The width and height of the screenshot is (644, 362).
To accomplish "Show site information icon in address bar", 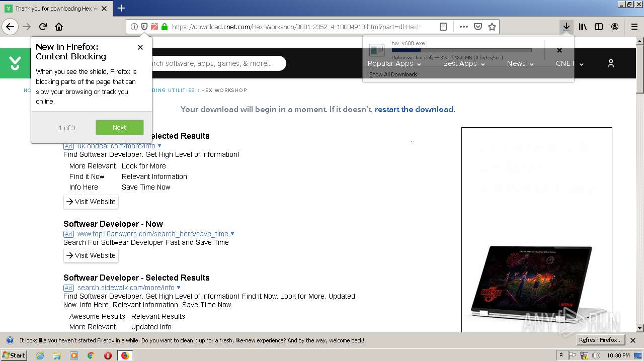I will coord(134,27).
